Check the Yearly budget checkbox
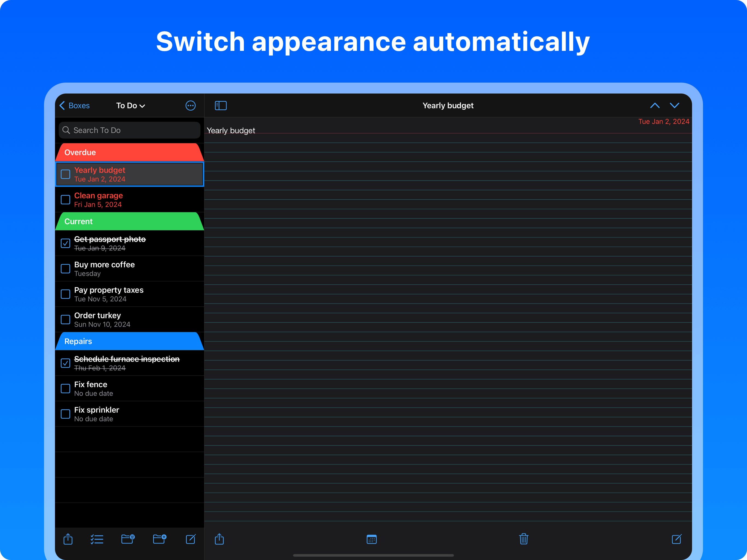This screenshot has height=560, width=747. 65,174
